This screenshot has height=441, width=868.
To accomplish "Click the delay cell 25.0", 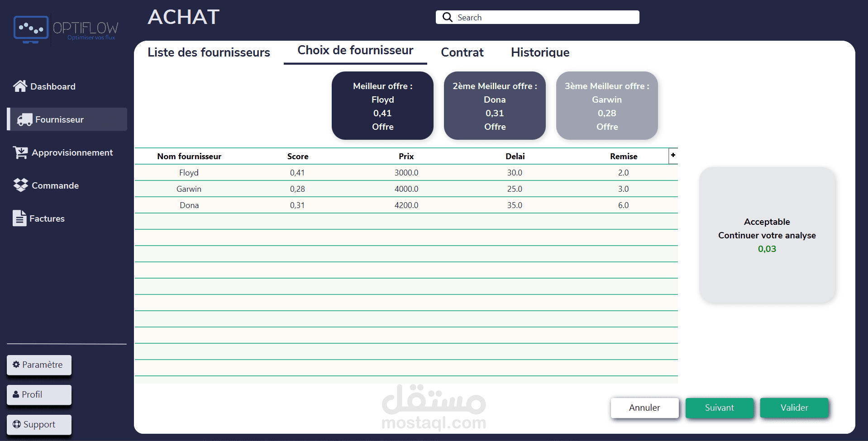I will [515, 189].
